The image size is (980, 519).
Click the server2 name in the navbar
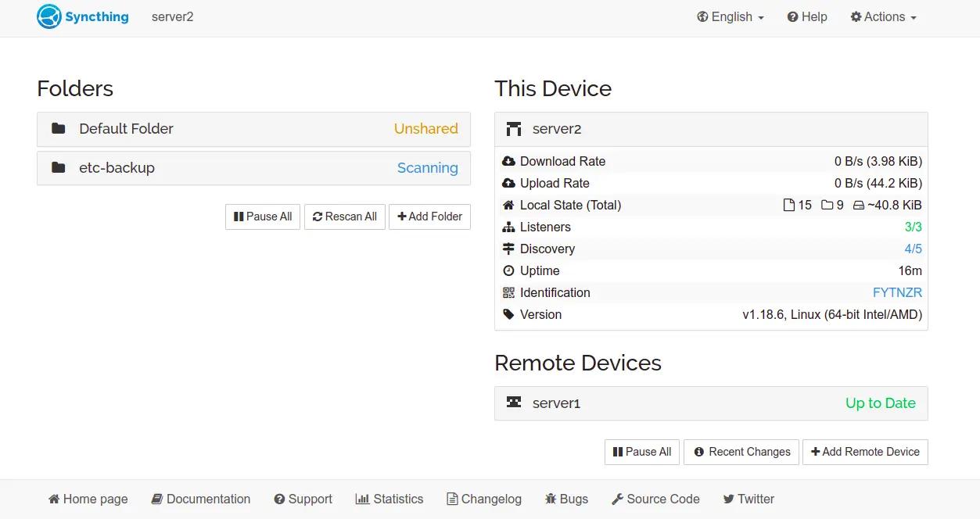[x=172, y=16]
